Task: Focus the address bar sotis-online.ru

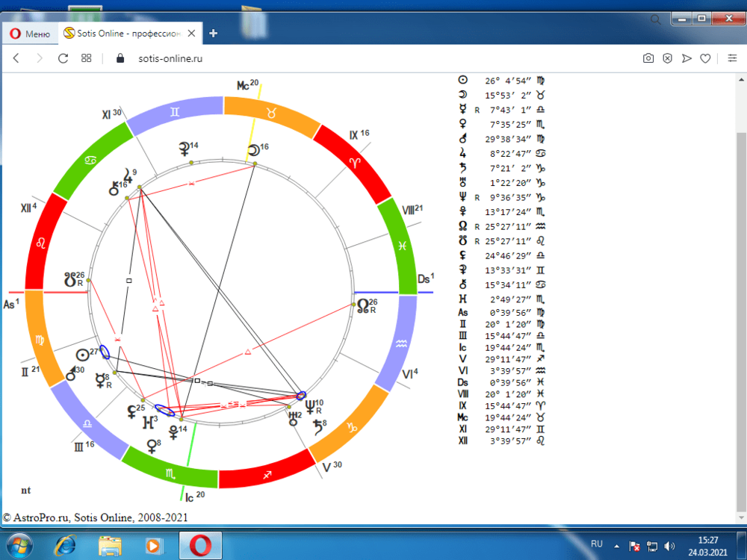Action: 170,58
